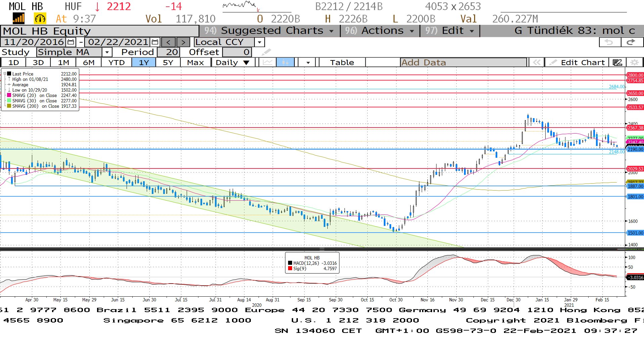Click the Last Price black legend swatch
Image resolution: width=644 pixels, height=344 pixels.
9,73
